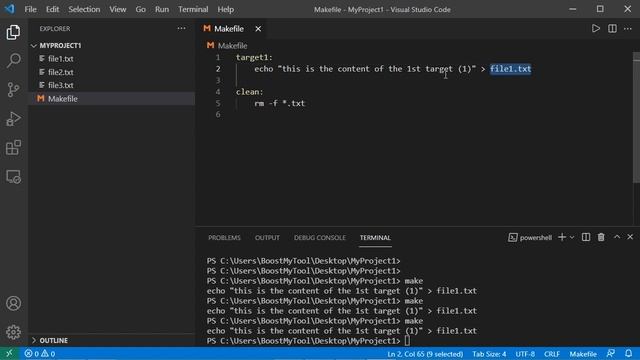Screen dimensions: 640x360
Task: Open the Accounts menu
Action: point(13,303)
